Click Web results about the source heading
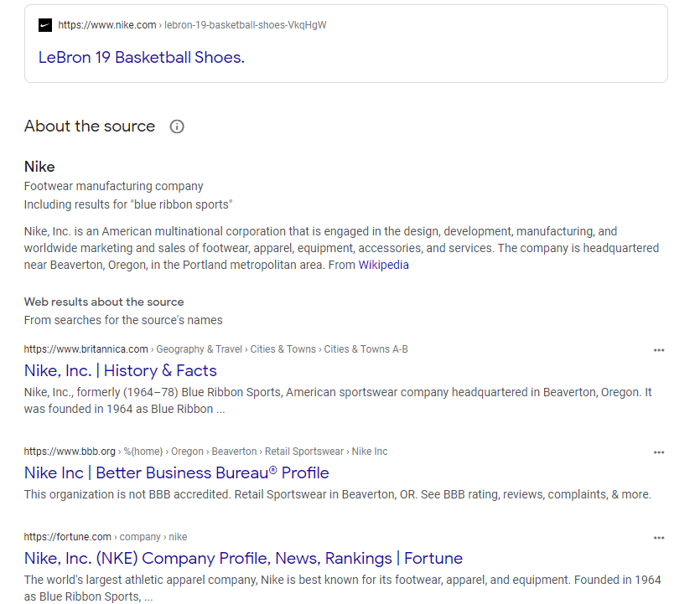The height and width of the screenshot is (604, 700). pos(104,302)
